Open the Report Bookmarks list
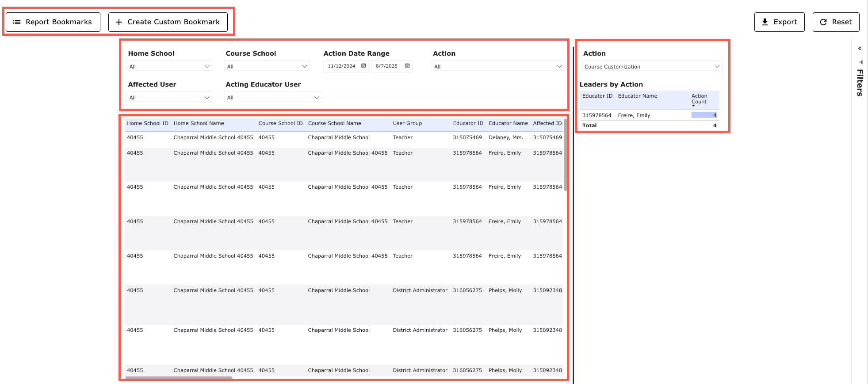868x384 pixels. 53,22
